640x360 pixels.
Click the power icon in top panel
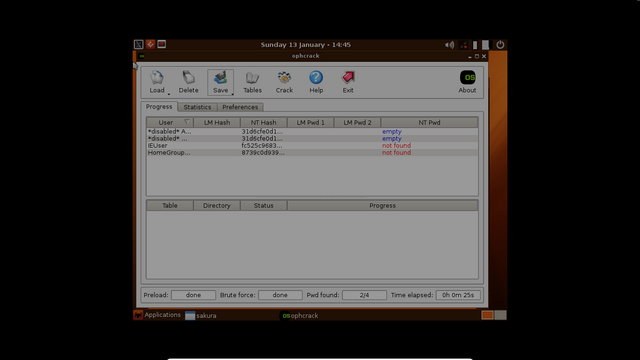(500, 44)
